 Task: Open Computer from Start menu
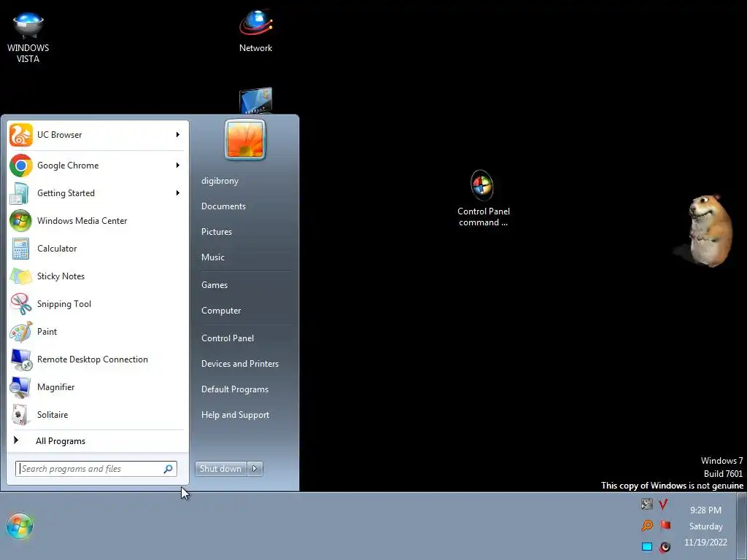(221, 311)
